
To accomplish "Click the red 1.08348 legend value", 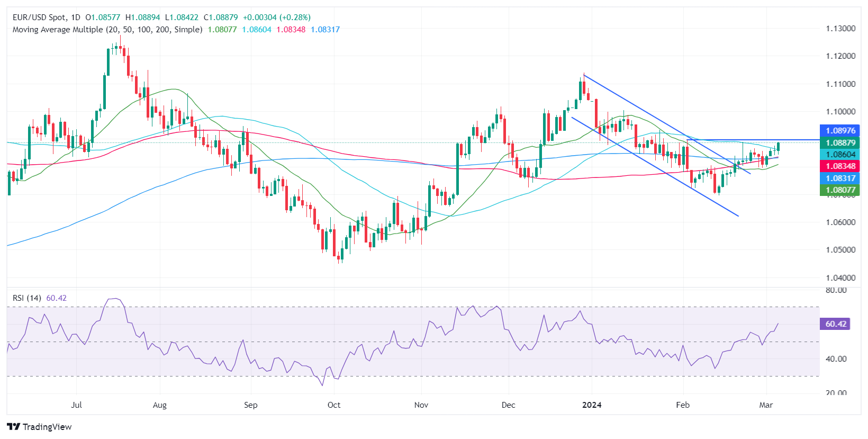I will pos(291,30).
